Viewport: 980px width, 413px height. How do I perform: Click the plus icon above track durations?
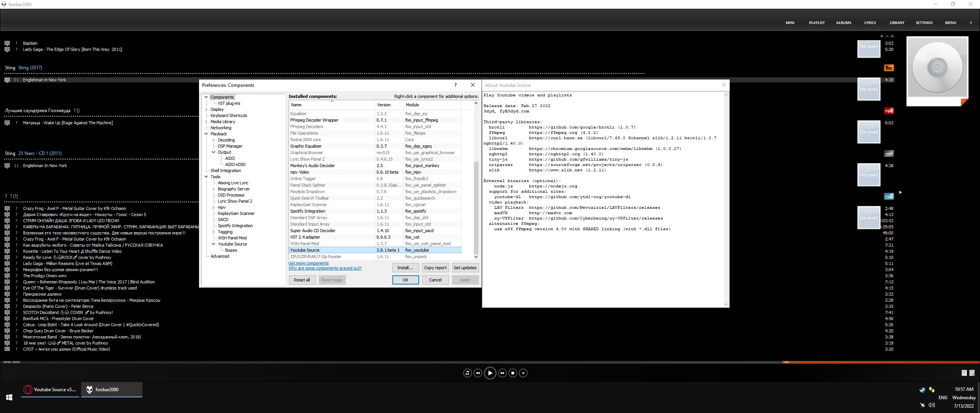[x=882, y=36]
